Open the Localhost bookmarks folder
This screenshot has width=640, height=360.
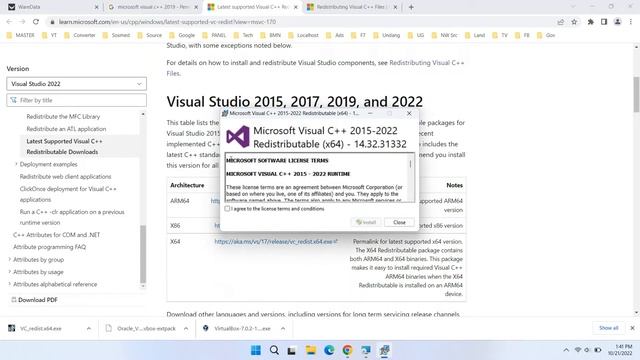point(303,35)
